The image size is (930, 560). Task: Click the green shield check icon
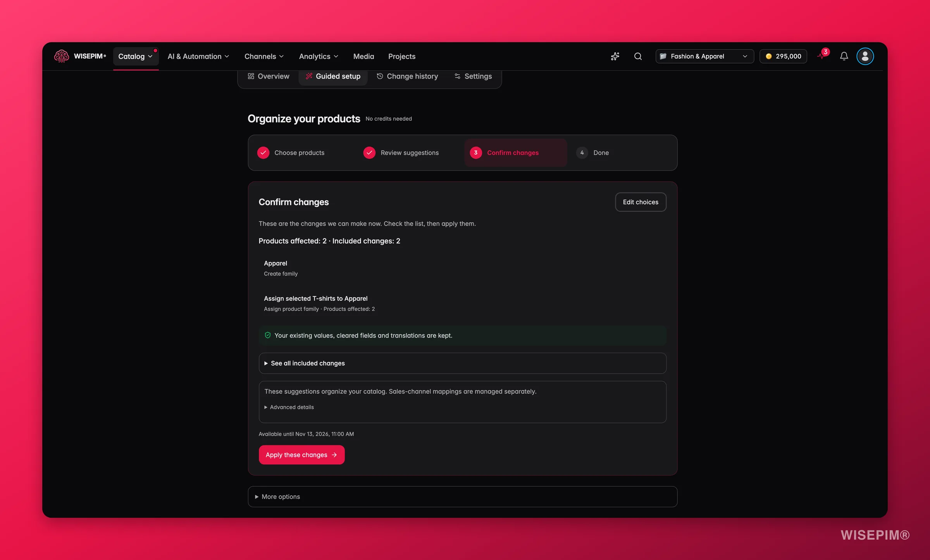point(267,335)
